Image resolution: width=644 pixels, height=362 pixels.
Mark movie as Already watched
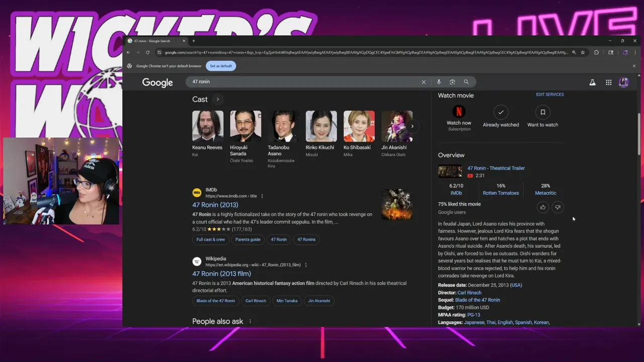point(501,112)
